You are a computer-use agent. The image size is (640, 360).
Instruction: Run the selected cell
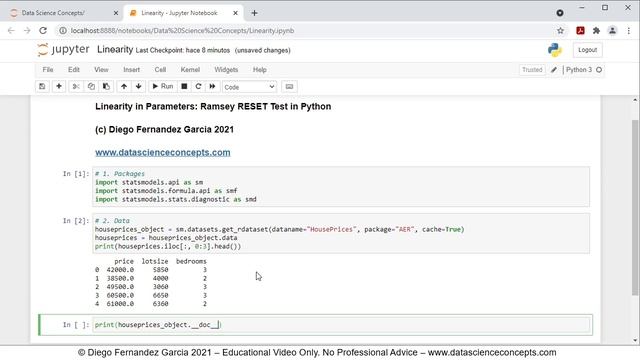click(162, 87)
